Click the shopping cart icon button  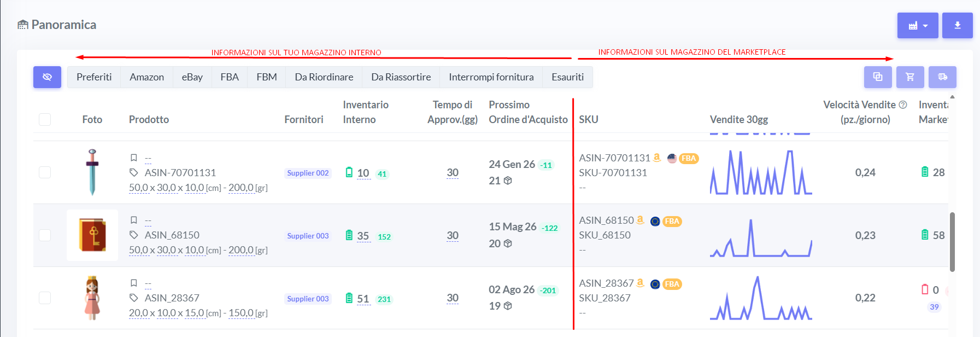(910, 77)
